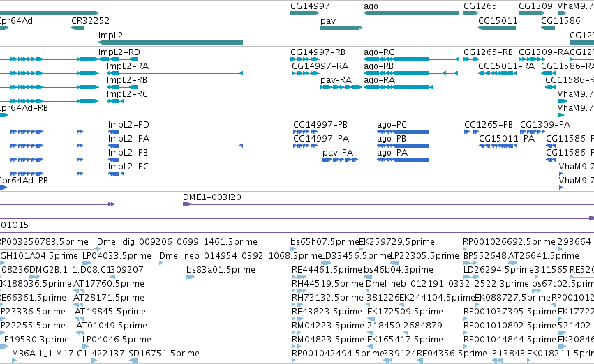Click the AT28171.5prime EST label

coord(109,298)
